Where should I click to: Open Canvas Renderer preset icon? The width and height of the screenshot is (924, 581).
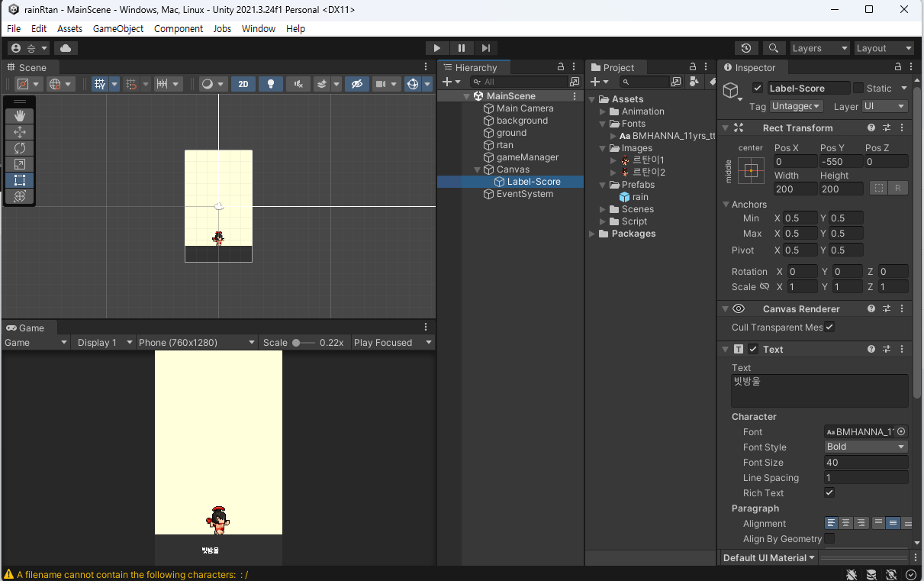(887, 309)
